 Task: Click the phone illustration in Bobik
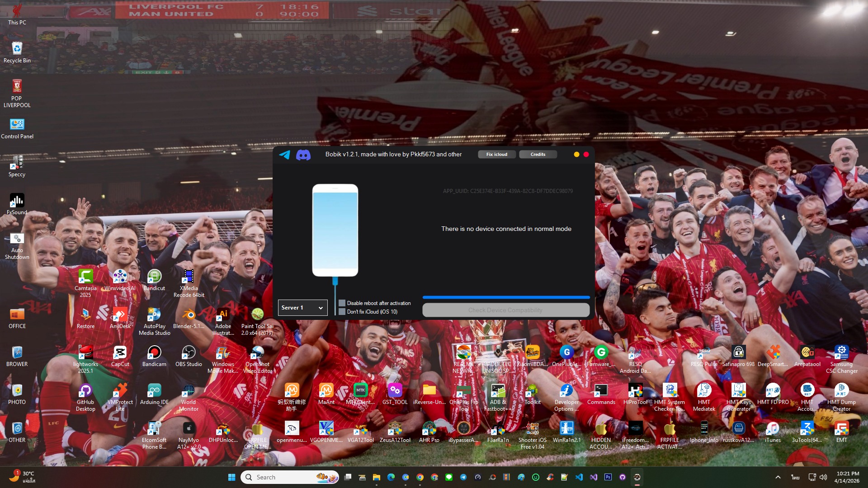[x=335, y=230]
